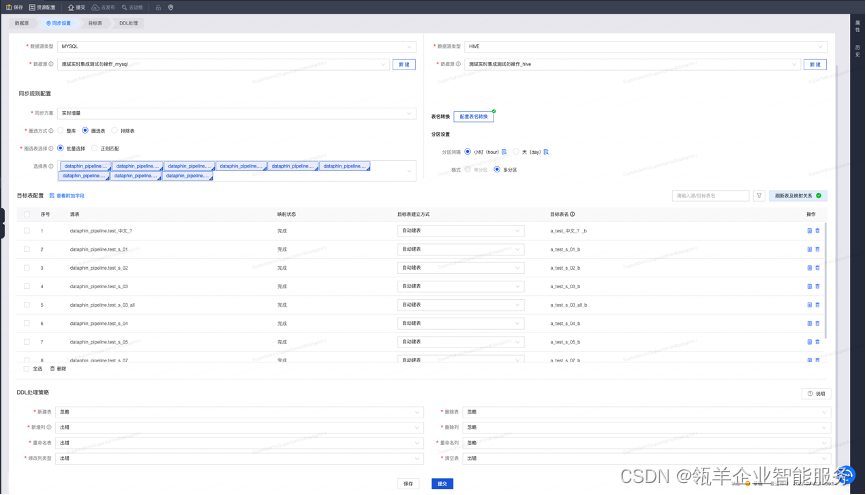
Task: Select the 排除表 radio option
Action: pyautogui.click(x=115, y=131)
